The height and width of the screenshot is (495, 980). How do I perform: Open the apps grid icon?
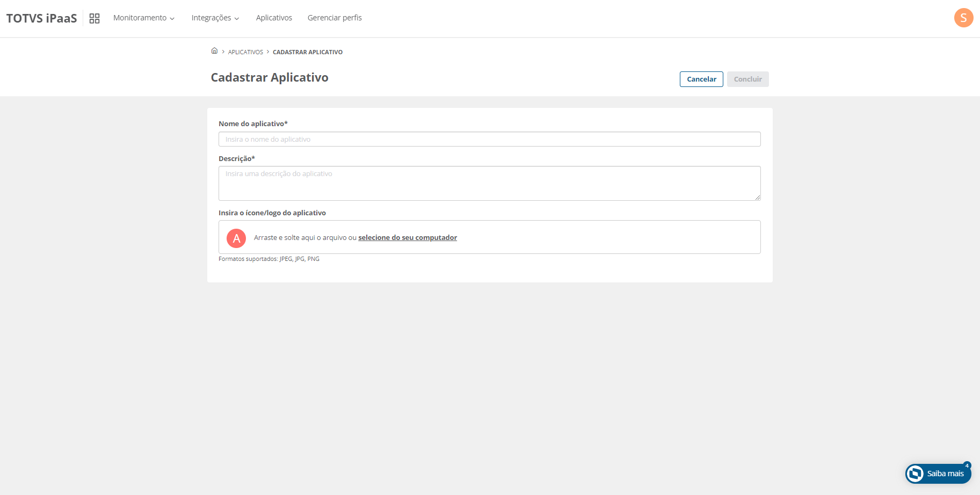(95, 18)
